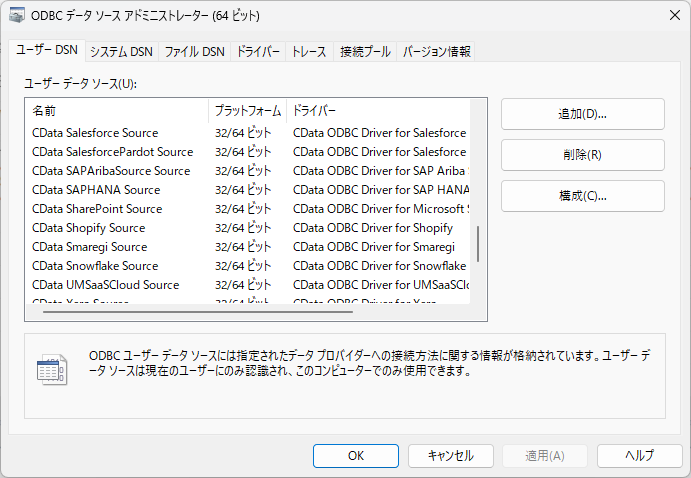This screenshot has width=691, height=478.
Task: Confirm with the OK button
Action: (356, 456)
